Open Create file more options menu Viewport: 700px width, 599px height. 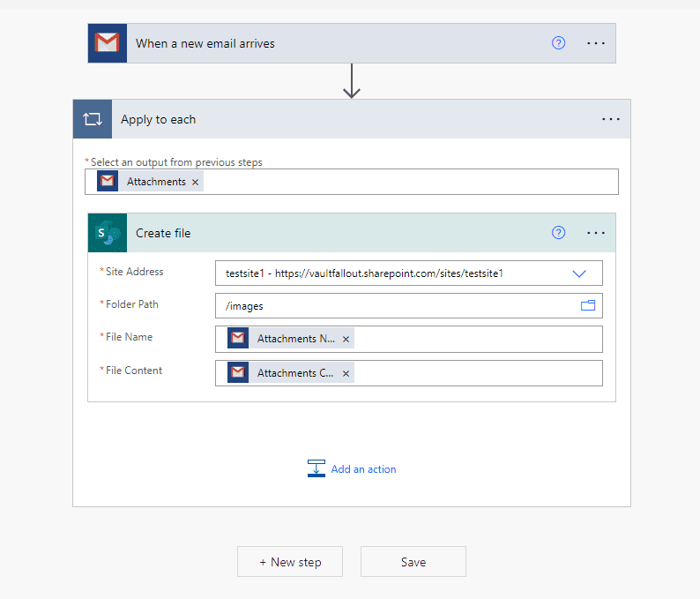tap(596, 233)
